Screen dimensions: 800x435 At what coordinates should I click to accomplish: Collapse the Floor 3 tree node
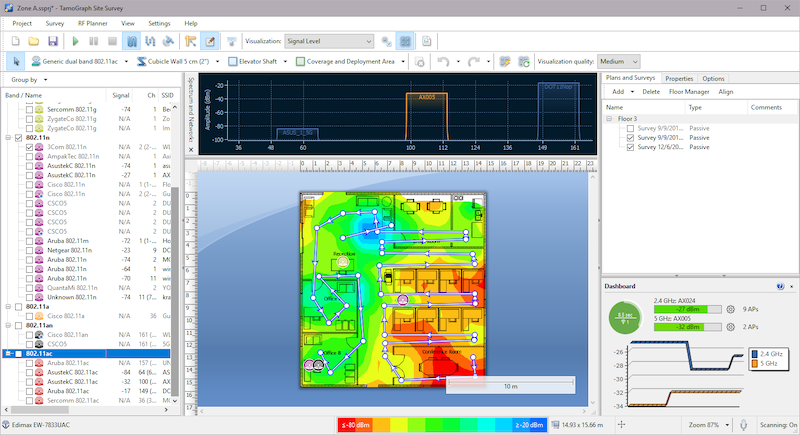click(609, 119)
